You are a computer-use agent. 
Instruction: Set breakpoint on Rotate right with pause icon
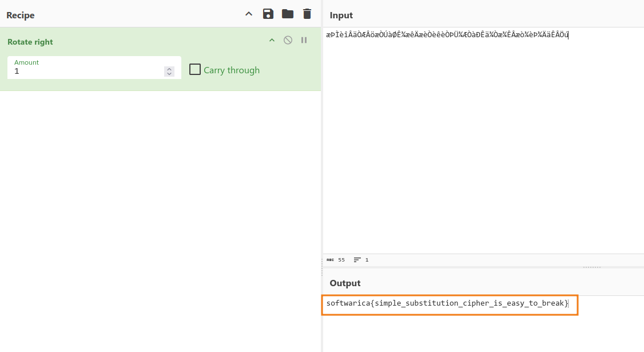coord(304,40)
